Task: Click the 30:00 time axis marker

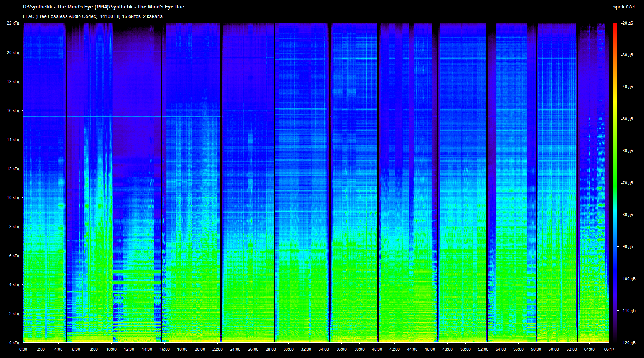Action: [x=288, y=349]
